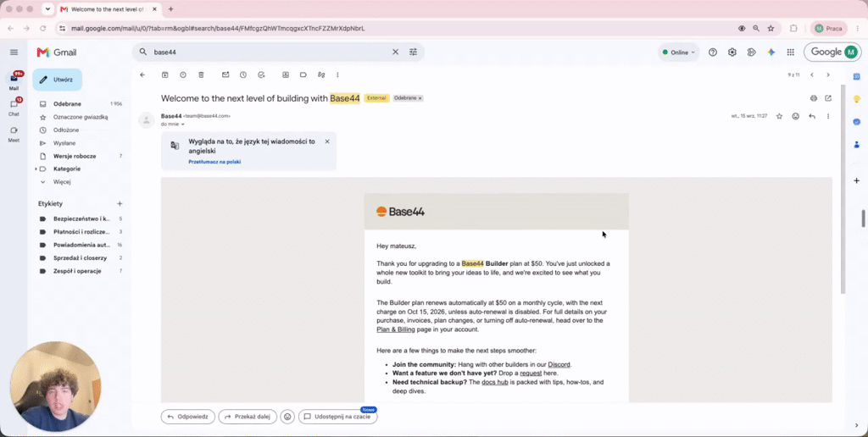The height and width of the screenshot is (437, 868).
Task: Expand the 'do mnie' recipient details
Action: (x=183, y=124)
